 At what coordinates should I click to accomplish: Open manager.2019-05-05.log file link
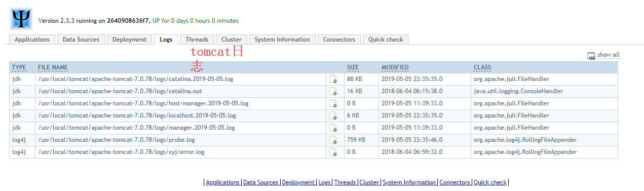tap(137, 128)
